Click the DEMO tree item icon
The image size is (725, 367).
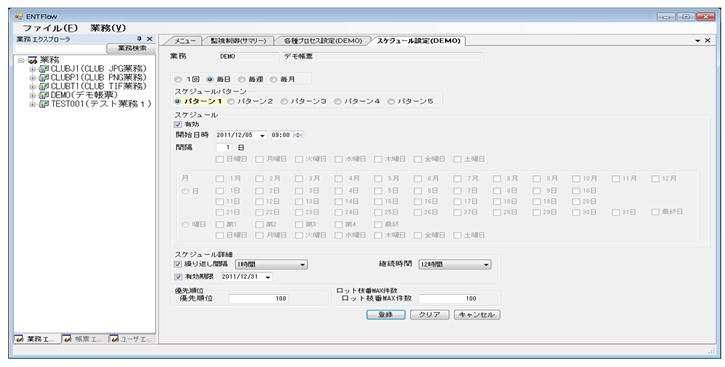[x=44, y=95]
